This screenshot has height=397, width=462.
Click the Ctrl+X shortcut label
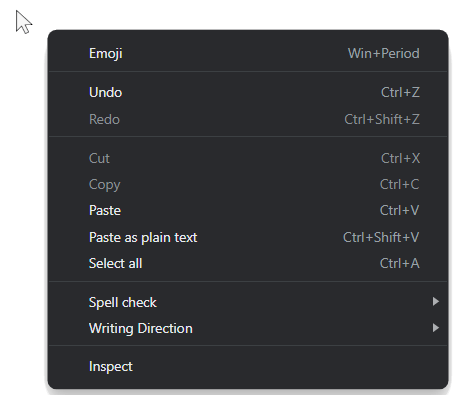tap(401, 158)
